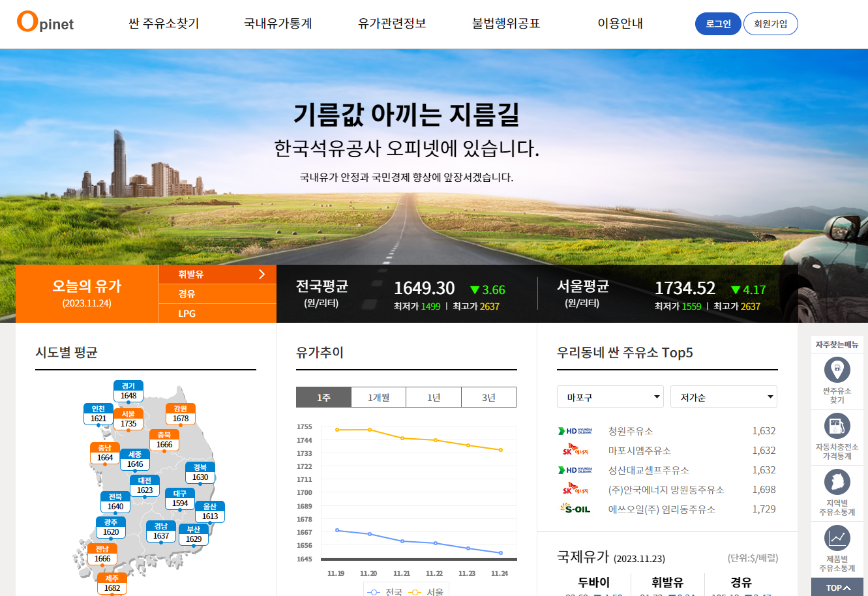
Task: Open the 국내유가통계 menu
Action: [x=278, y=23]
